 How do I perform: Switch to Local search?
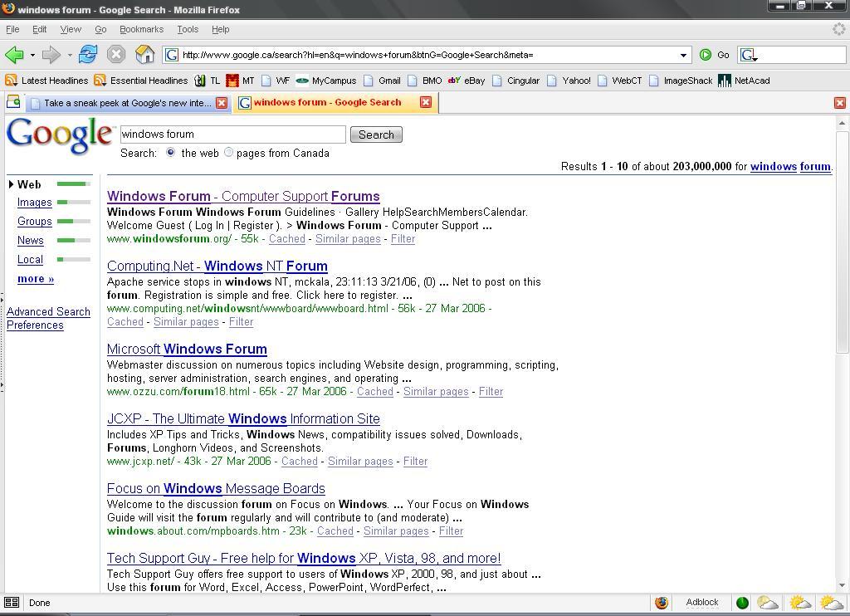click(31, 259)
